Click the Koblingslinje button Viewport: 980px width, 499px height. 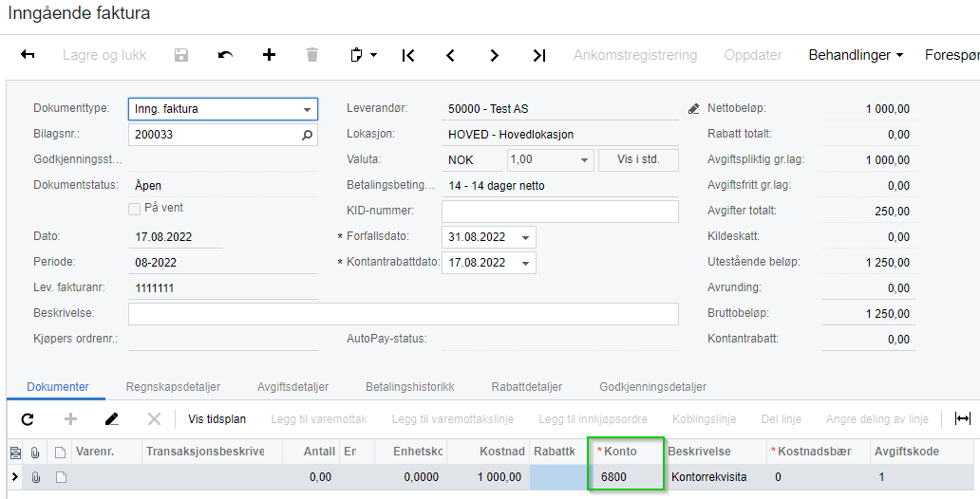[x=705, y=419]
